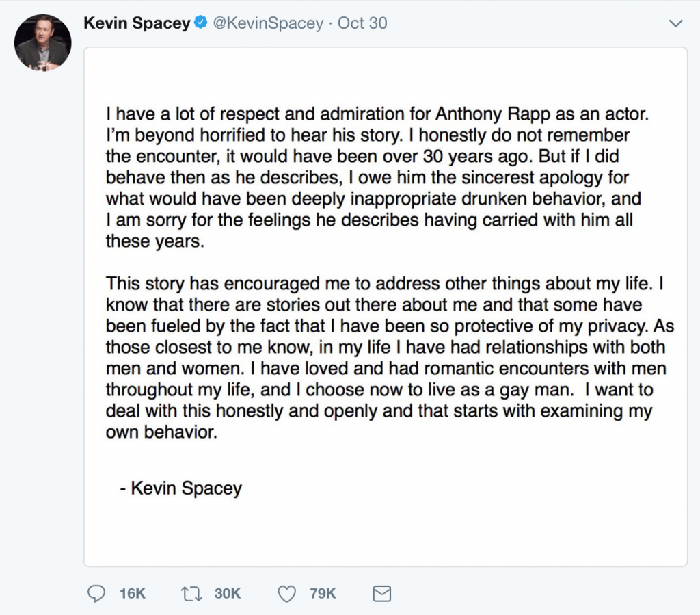The width and height of the screenshot is (700, 615).
Task: Expand the tweet options chevron menu
Action: [x=676, y=23]
